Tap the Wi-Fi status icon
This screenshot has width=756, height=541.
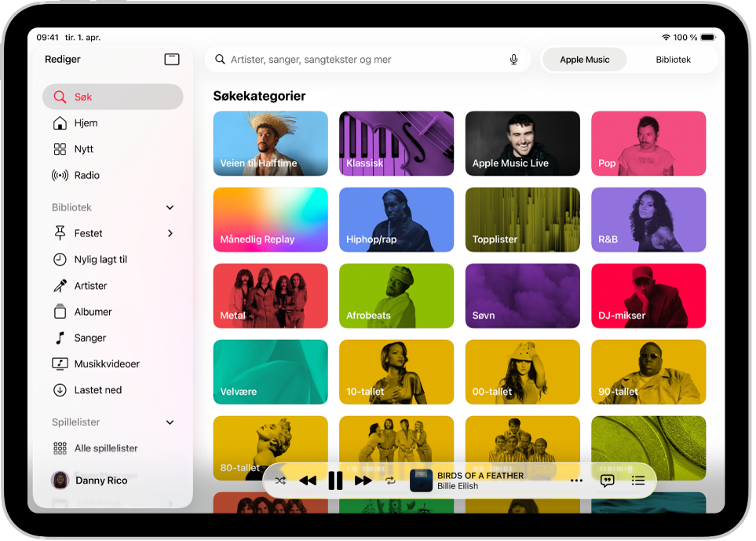click(x=666, y=37)
